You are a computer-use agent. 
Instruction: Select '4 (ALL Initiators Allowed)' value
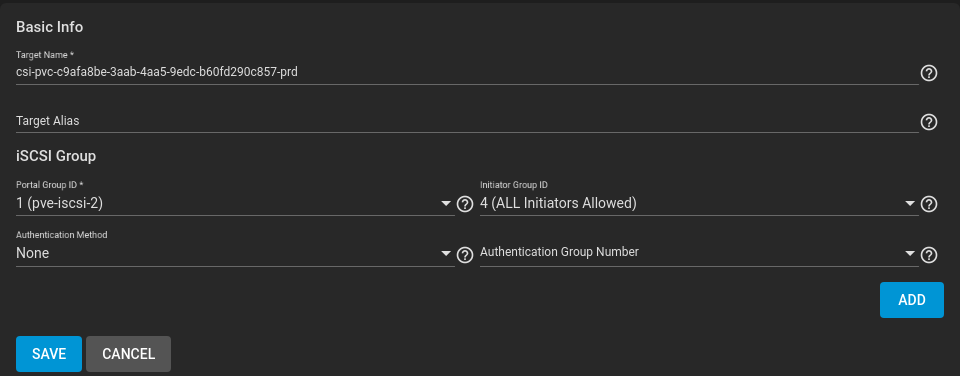(x=558, y=203)
